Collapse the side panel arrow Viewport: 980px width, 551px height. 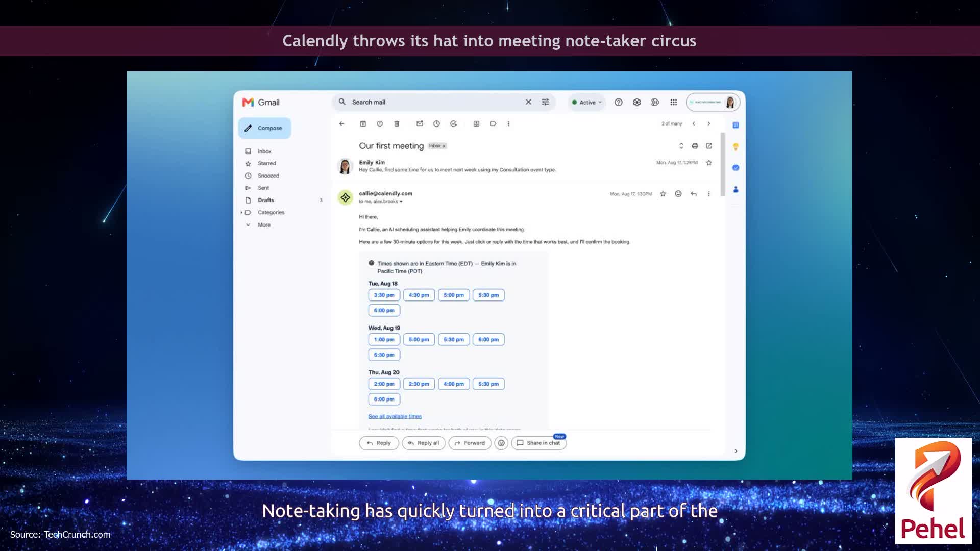click(736, 451)
